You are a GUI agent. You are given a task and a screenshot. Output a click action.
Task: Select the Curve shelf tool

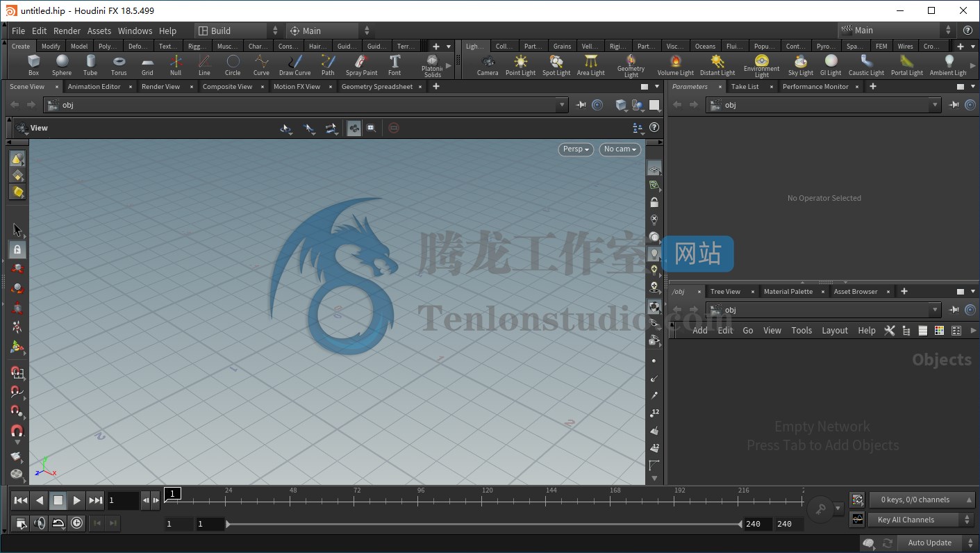[x=261, y=65]
